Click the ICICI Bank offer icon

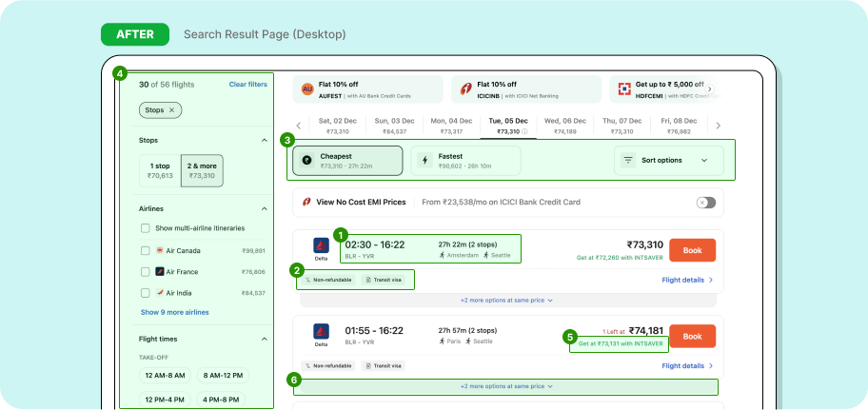[466, 89]
